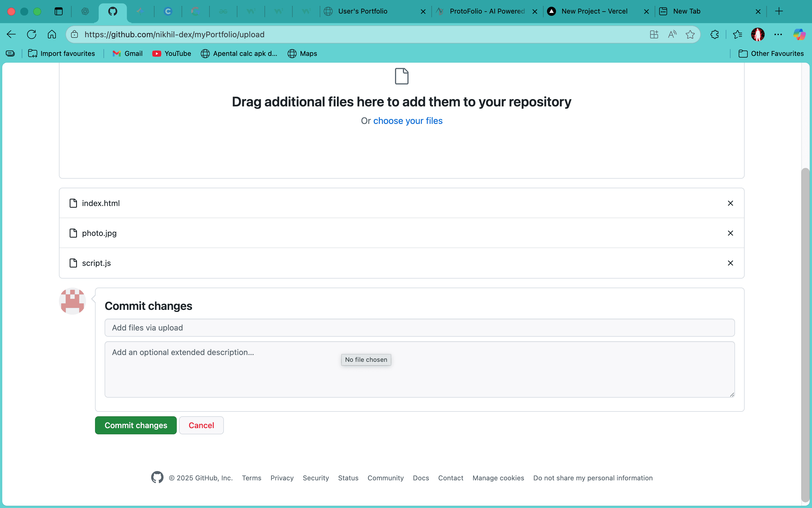Open Apental calc apk bookmark

239,53
